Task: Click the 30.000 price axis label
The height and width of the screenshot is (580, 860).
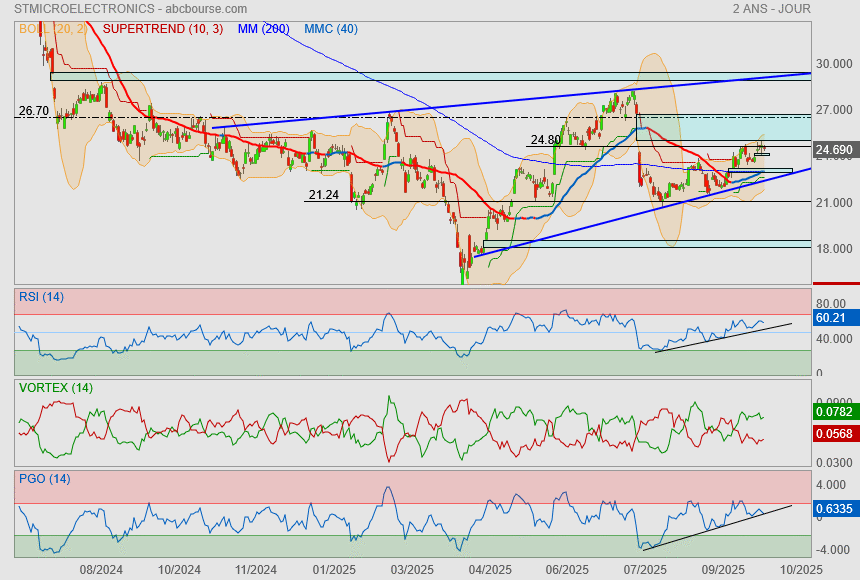Action: pos(835,64)
